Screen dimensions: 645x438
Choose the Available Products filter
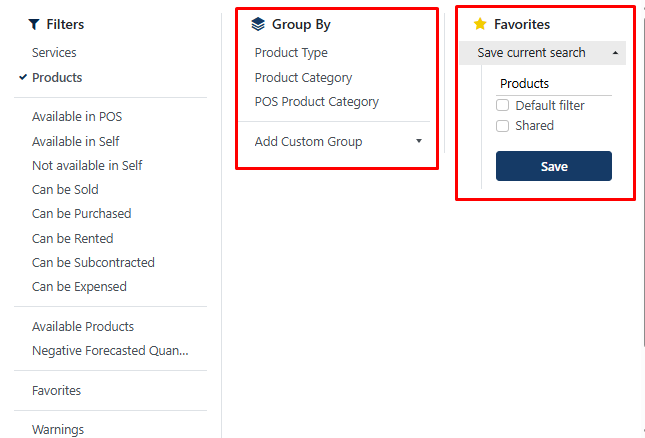click(83, 326)
